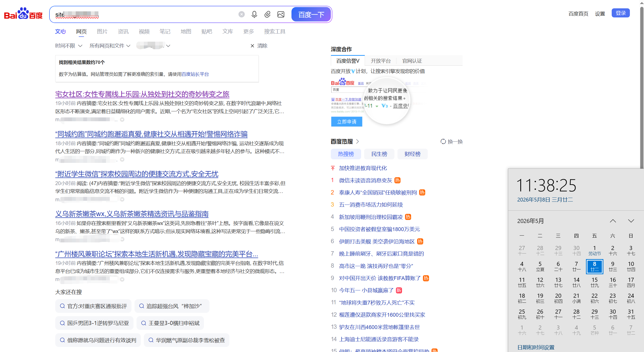Open image search camera icon
This screenshot has width=644, height=352.
[281, 14]
